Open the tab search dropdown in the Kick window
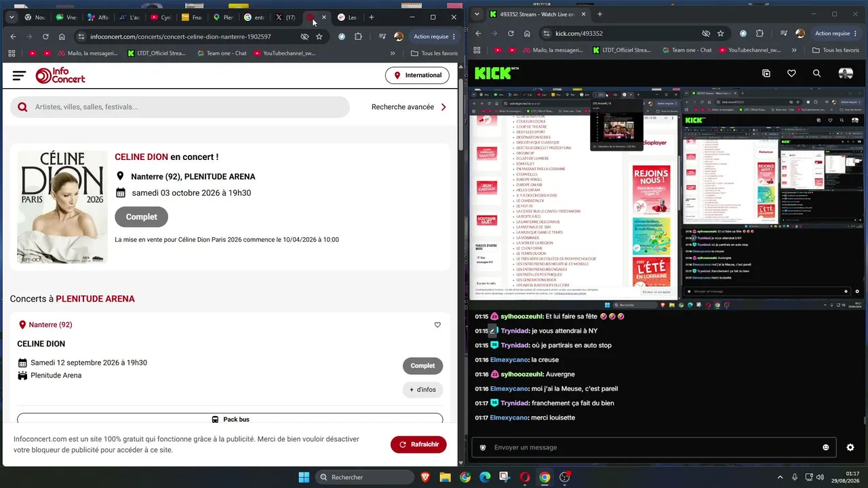 (x=477, y=14)
